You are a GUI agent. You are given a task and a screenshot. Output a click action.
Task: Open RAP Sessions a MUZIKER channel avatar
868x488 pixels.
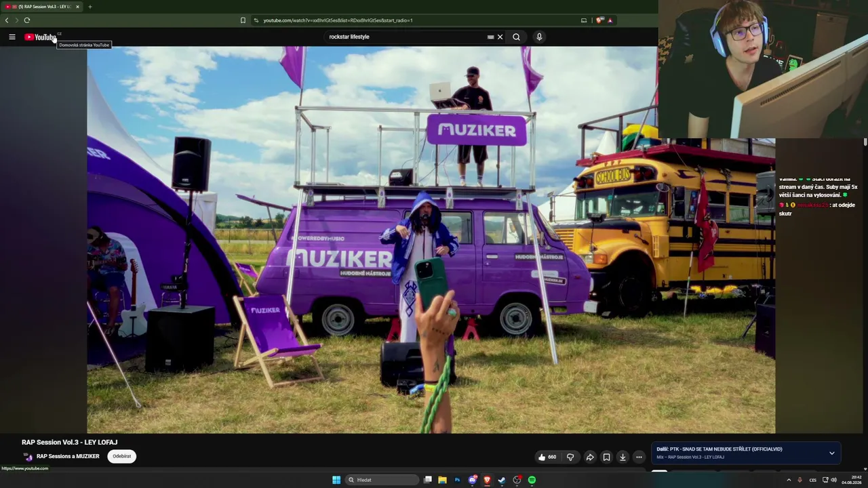click(x=28, y=457)
